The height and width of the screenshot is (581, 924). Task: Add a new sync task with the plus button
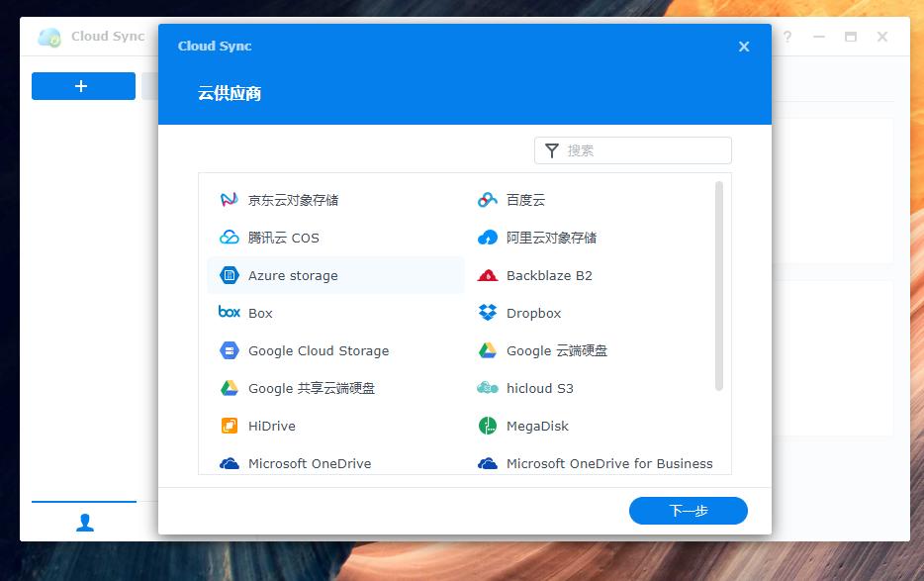(83, 86)
